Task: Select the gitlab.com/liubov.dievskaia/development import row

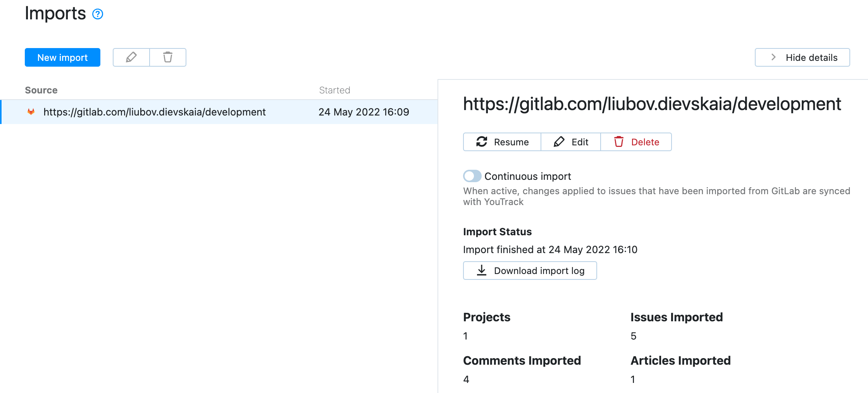Action: (x=155, y=112)
